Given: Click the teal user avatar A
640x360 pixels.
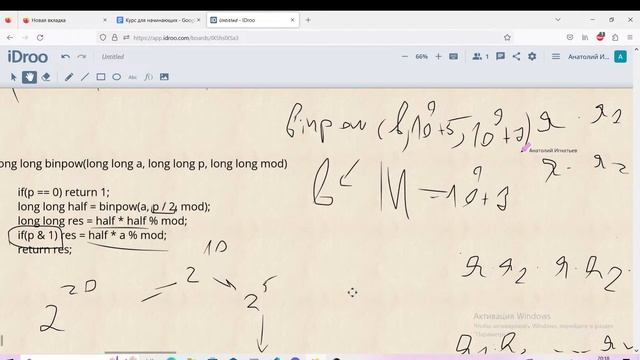Looking at the screenshot, I should point(620,57).
